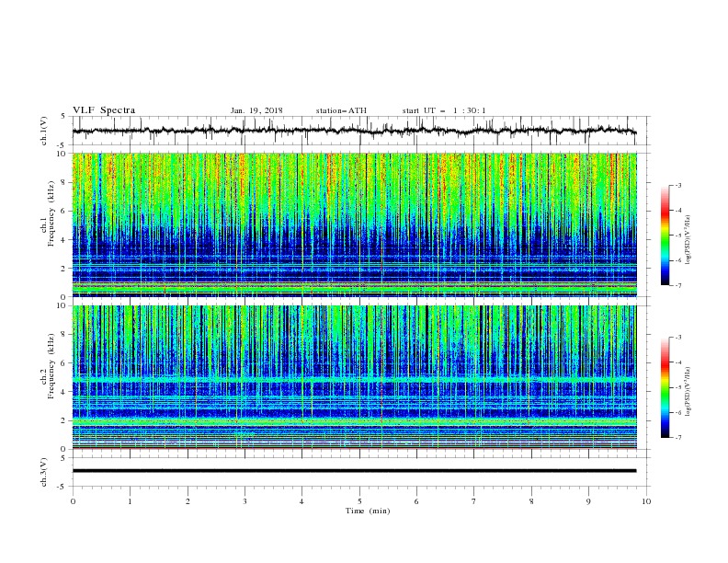
Task: Click time-axis tick label "4"
Action: tap(302, 501)
